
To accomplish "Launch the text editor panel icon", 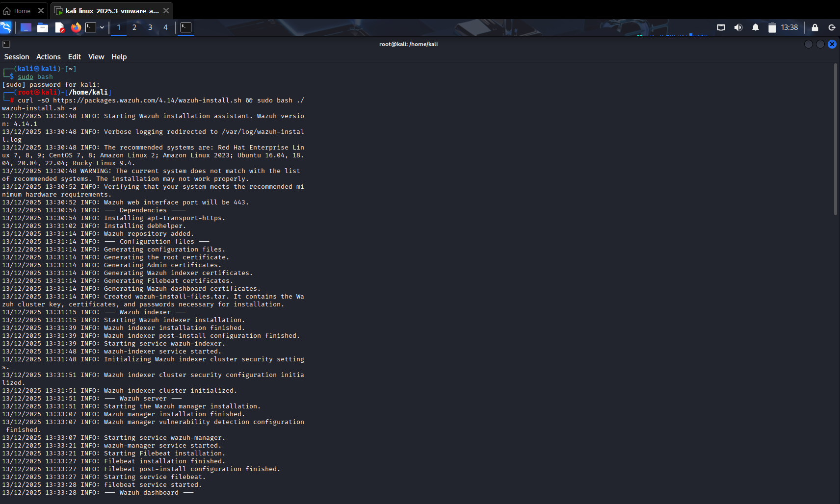I will (59, 27).
